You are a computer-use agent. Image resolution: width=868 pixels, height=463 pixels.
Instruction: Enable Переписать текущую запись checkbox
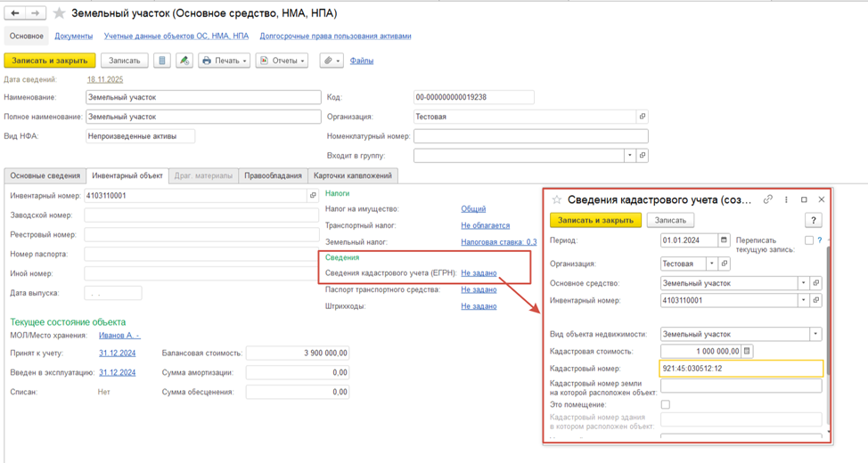[809, 240]
